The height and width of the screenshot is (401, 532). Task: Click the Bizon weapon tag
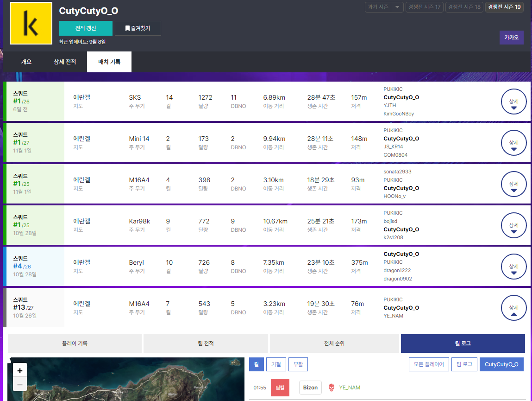pos(310,388)
